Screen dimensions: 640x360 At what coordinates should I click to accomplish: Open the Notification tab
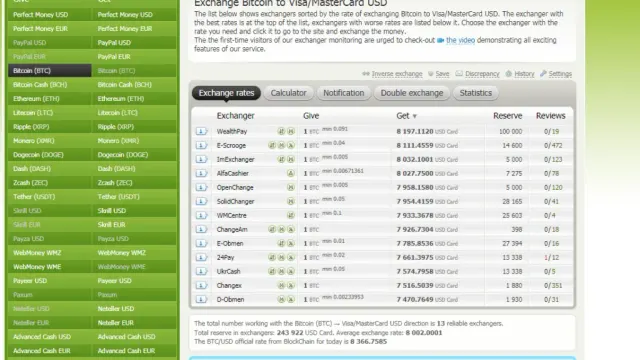344,93
